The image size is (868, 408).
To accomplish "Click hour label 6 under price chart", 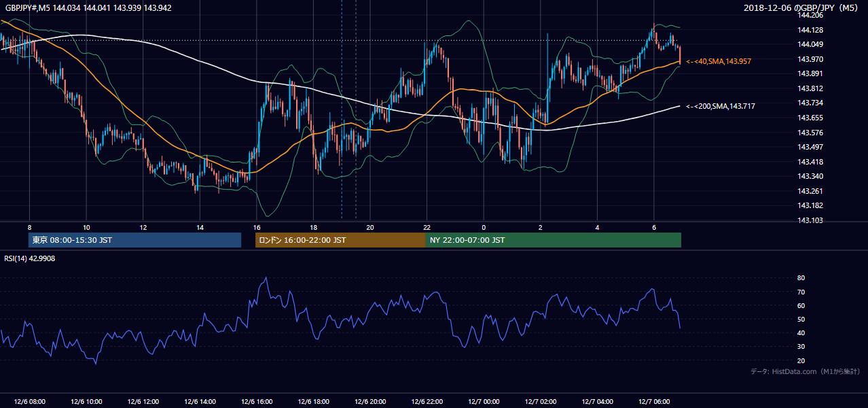I will pos(654,227).
